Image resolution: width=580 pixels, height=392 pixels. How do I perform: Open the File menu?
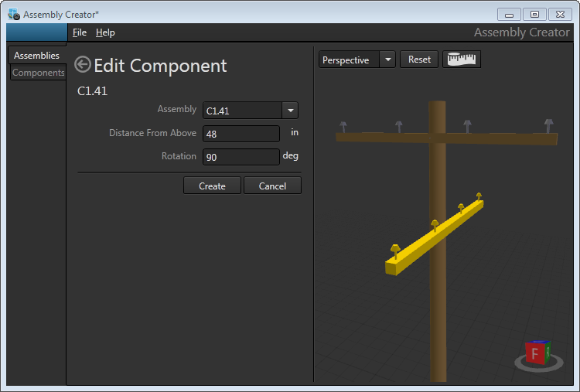(x=80, y=32)
